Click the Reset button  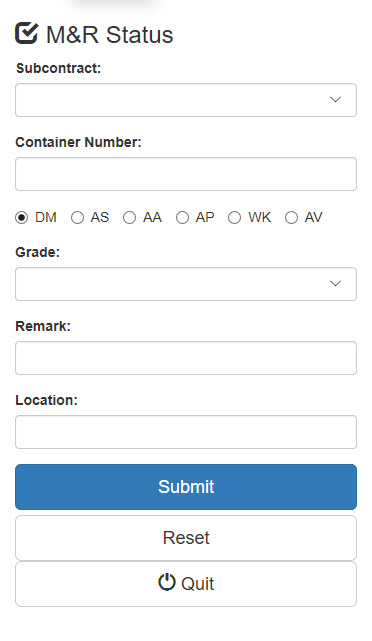(x=186, y=538)
